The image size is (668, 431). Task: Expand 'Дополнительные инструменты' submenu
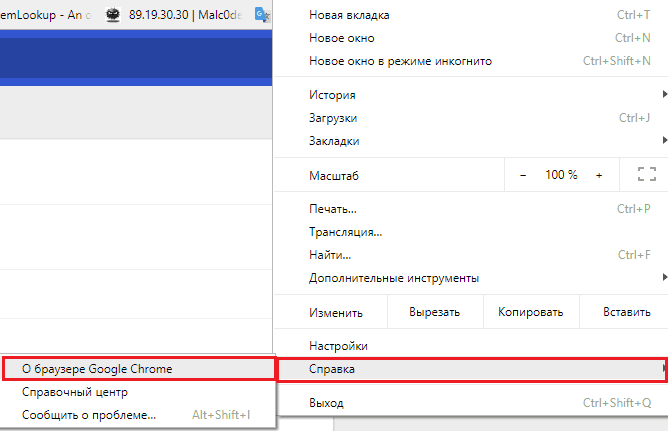click(x=471, y=278)
